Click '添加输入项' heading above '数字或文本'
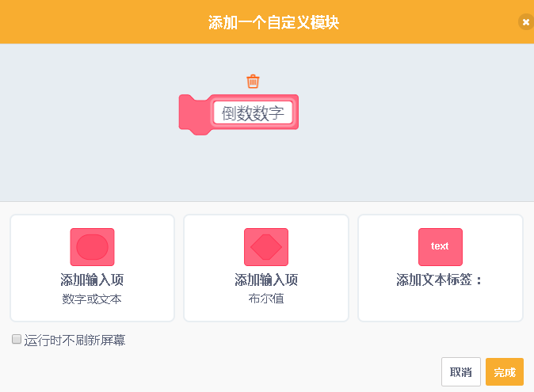Image resolution: width=534 pixels, height=392 pixels. click(x=92, y=280)
